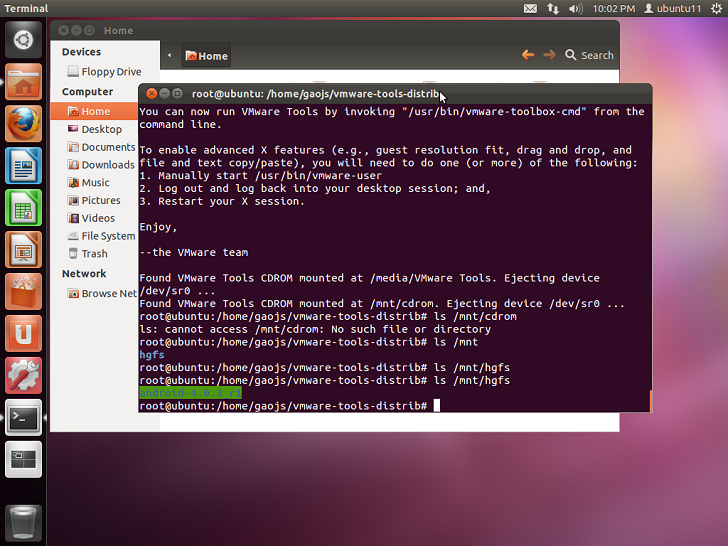Image resolution: width=728 pixels, height=546 pixels.
Task: Select Floppy Drive in Devices
Action: coord(104,72)
